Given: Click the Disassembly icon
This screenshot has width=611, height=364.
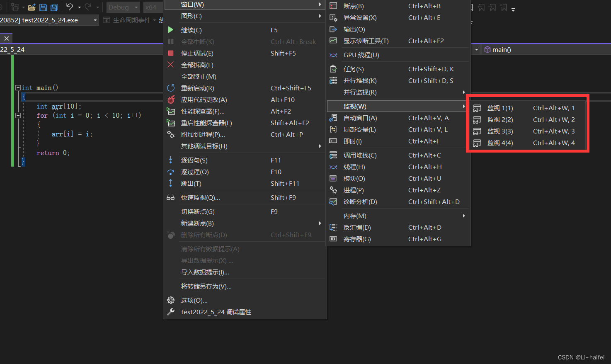Looking at the screenshot, I should click(x=333, y=227).
